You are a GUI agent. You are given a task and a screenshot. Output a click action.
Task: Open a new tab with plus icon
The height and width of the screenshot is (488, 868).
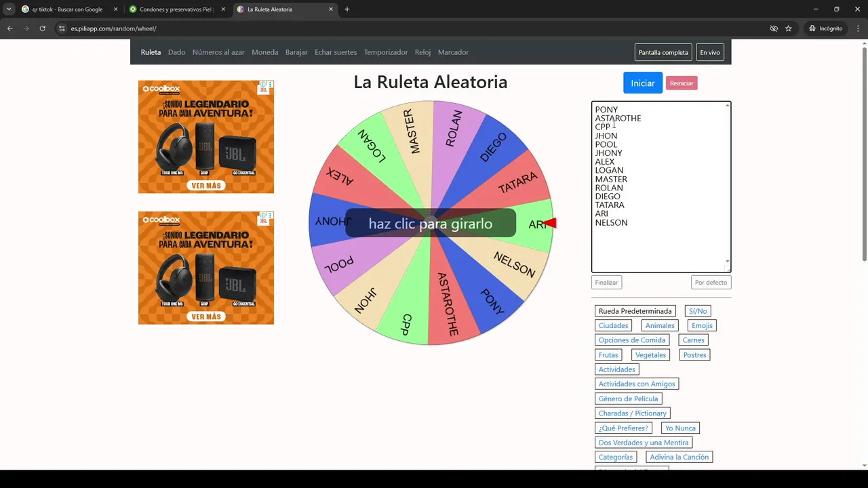[x=347, y=9]
